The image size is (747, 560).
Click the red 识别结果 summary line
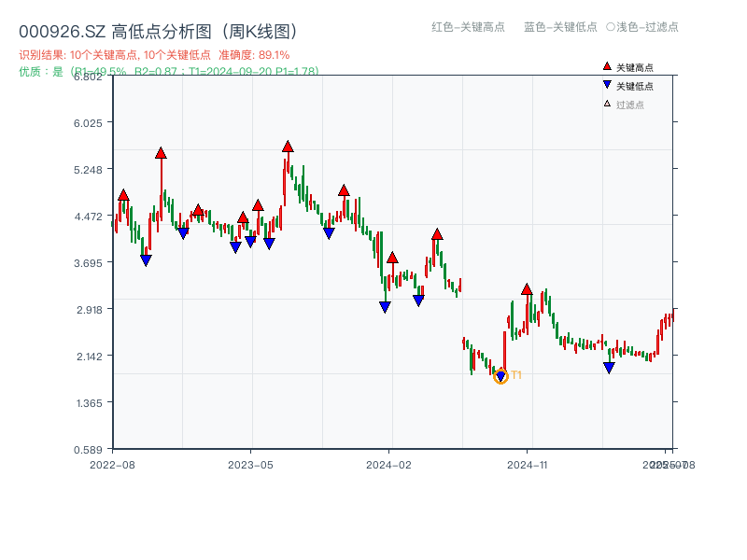click(154, 55)
